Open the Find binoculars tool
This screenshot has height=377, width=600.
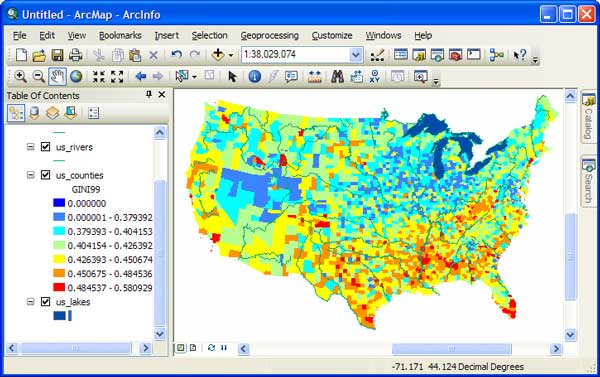pyautogui.click(x=337, y=77)
